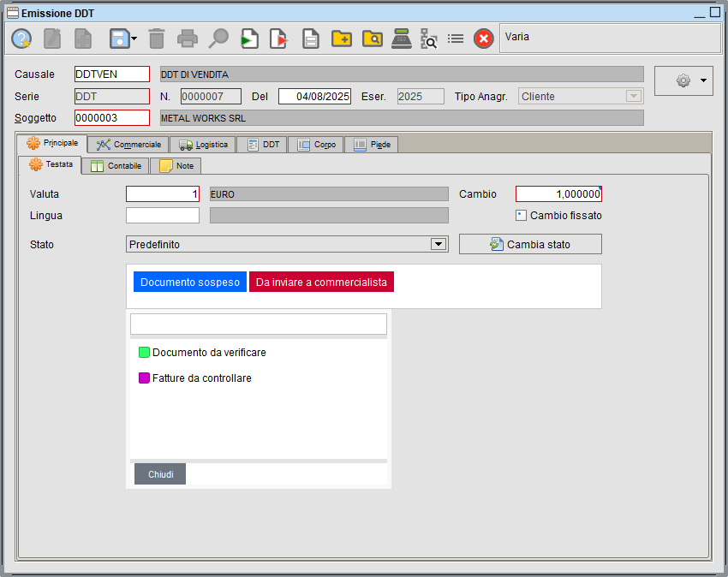
Task: Click the Lingua code input field
Action: (163, 216)
